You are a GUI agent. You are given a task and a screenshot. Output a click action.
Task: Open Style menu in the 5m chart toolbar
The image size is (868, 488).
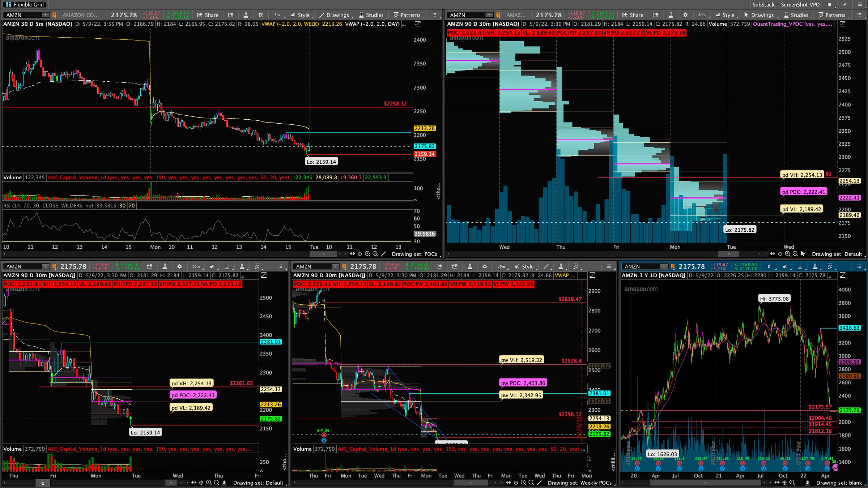pyautogui.click(x=301, y=15)
